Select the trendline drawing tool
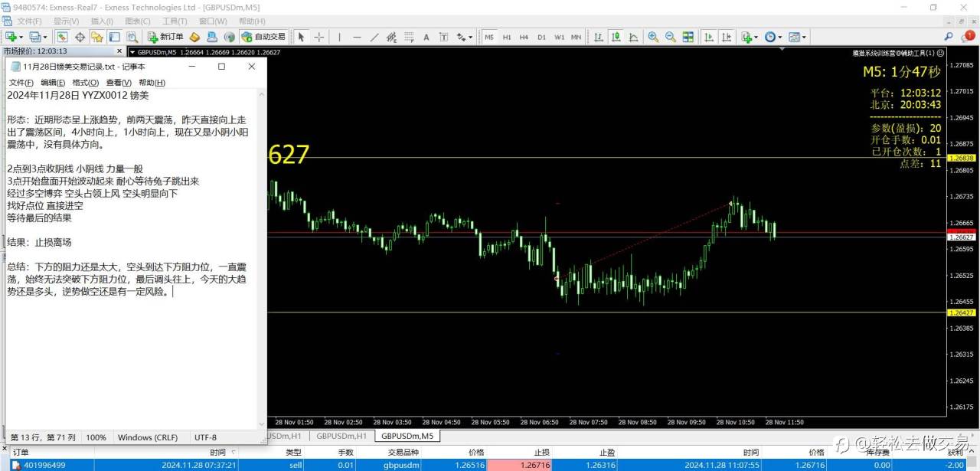The width and height of the screenshot is (980, 471). click(374, 37)
